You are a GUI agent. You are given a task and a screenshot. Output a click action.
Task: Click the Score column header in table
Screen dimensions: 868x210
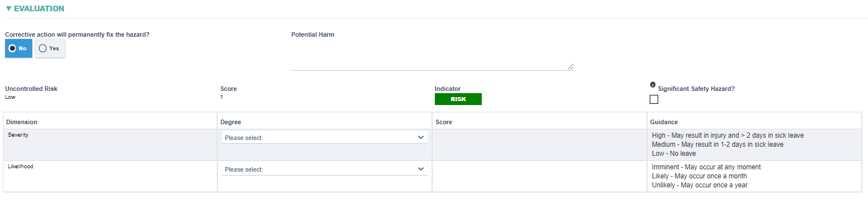(x=443, y=122)
